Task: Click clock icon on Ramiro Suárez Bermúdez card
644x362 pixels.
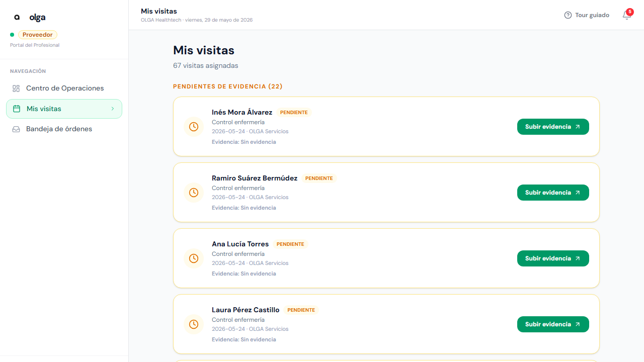Action: (x=194, y=193)
